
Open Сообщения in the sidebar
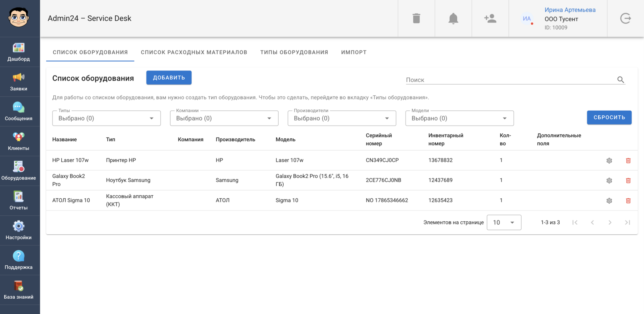coord(18,112)
